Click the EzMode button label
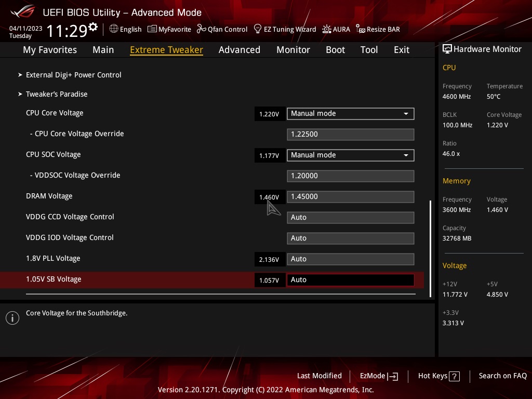This screenshot has width=532, height=399. click(373, 376)
